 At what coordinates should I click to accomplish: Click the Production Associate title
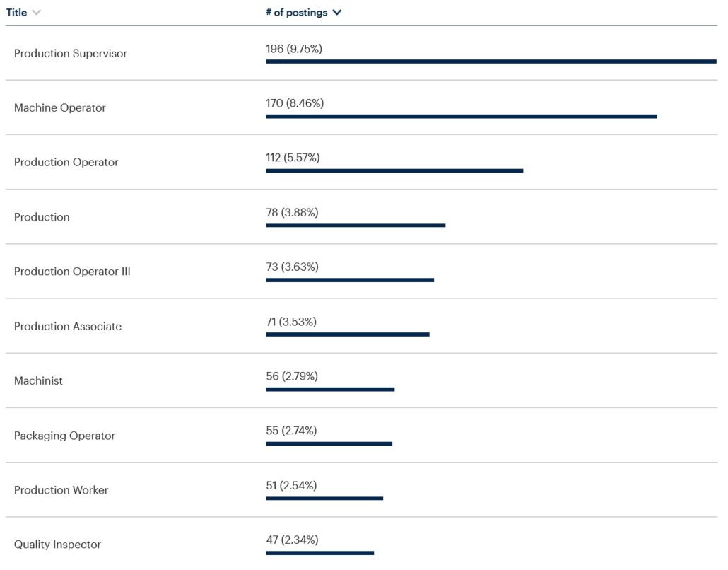(x=68, y=327)
